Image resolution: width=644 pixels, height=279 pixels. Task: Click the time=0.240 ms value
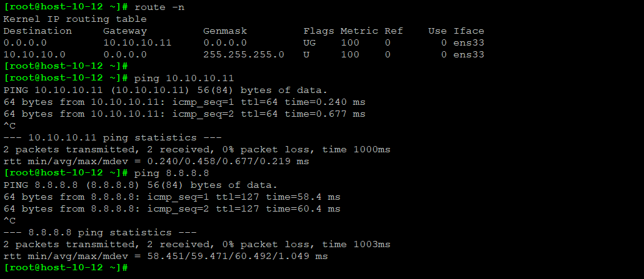click(x=325, y=102)
